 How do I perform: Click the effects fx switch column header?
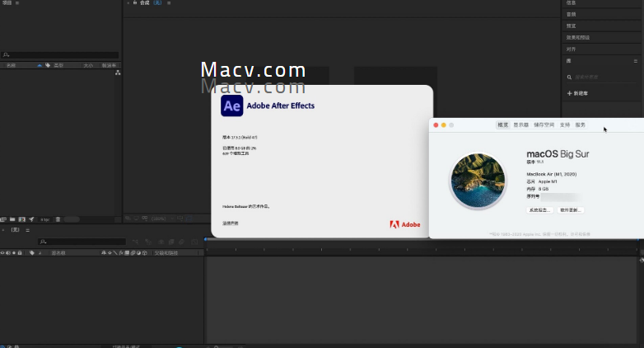(121, 253)
